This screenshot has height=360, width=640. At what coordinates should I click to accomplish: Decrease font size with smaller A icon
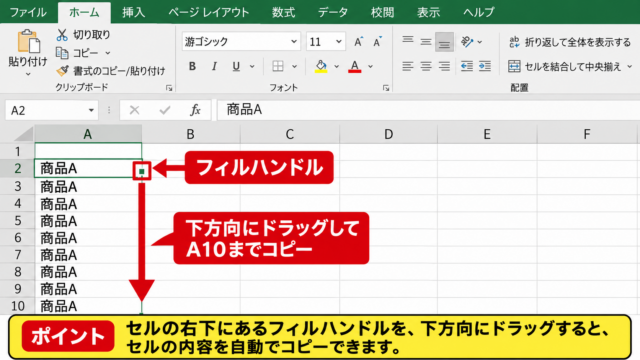click(378, 42)
